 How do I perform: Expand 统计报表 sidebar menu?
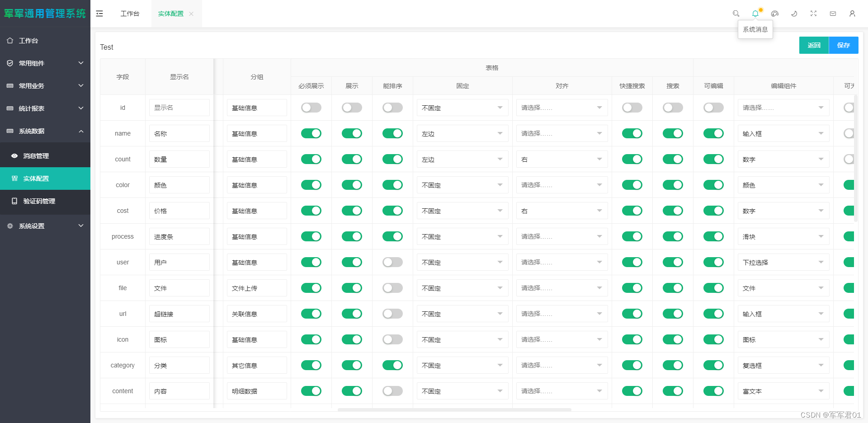tap(45, 108)
